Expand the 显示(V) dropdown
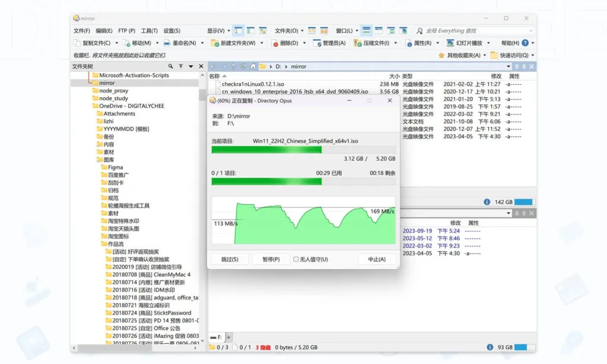Screen dimensions: 607x364 229,31
